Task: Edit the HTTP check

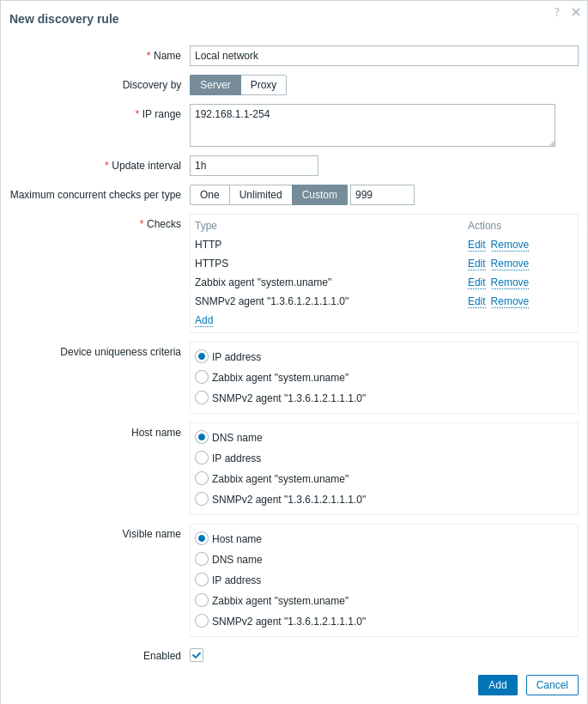Action: 476,245
